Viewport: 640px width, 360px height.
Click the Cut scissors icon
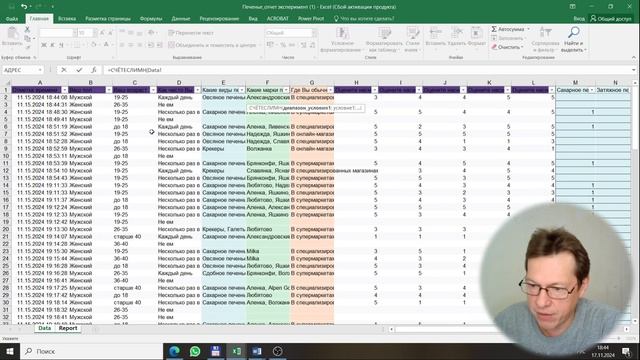click(x=27, y=30)
